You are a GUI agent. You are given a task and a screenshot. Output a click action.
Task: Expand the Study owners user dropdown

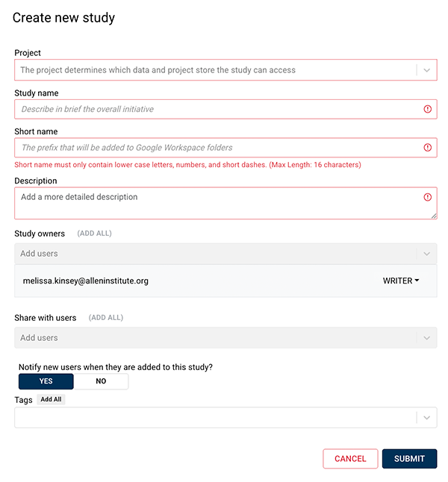tap(426, 254)
